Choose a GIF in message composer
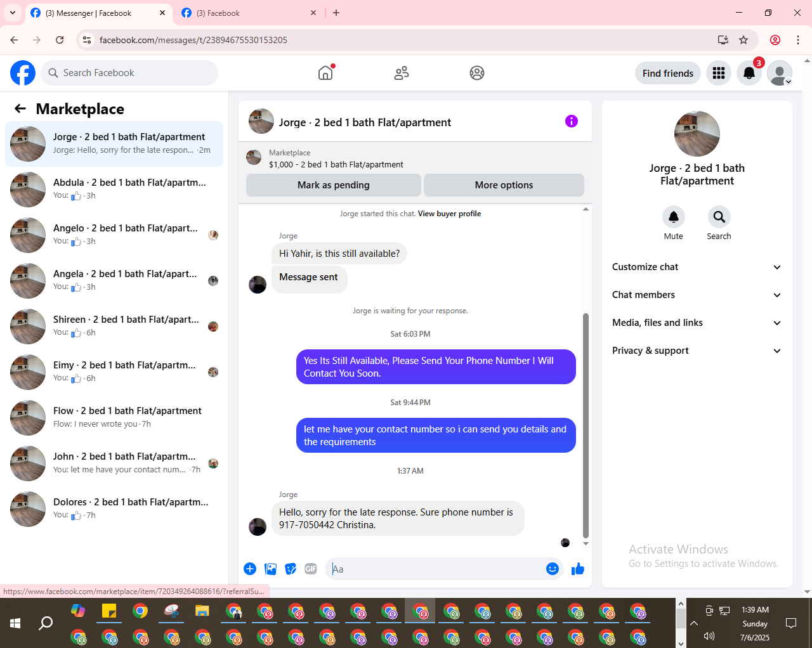The height and width of the screenshot is (648, 812). coord(311,569)
